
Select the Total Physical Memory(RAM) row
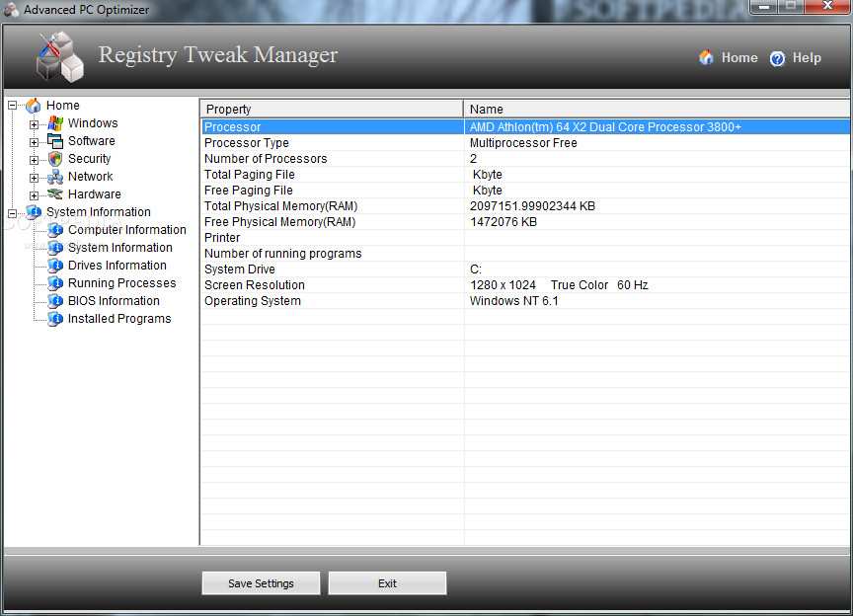tap(525, 205)
